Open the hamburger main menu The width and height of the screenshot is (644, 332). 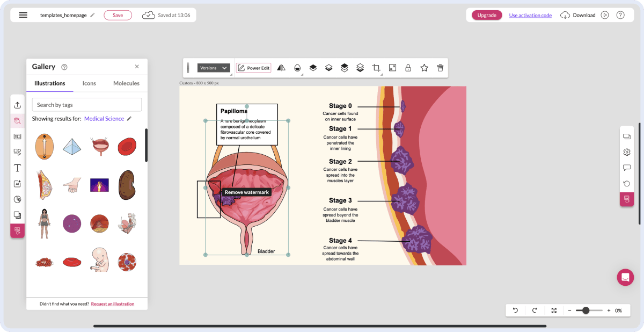23,15
